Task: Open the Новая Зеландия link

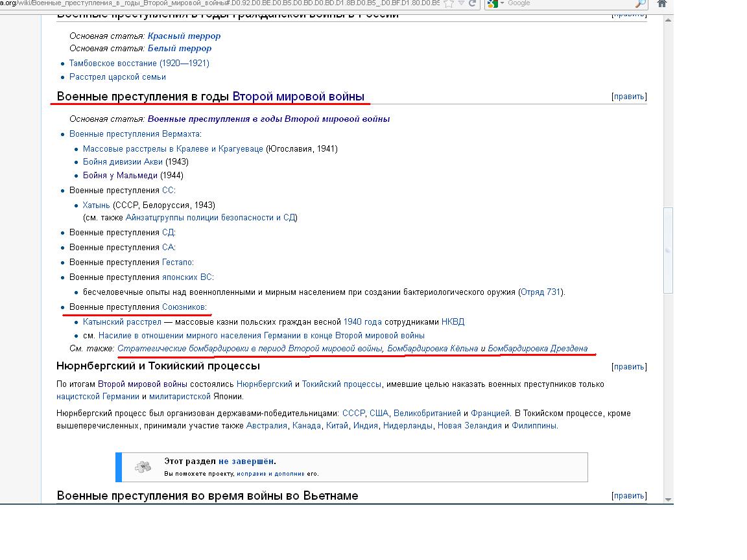Action: (469, 425)
